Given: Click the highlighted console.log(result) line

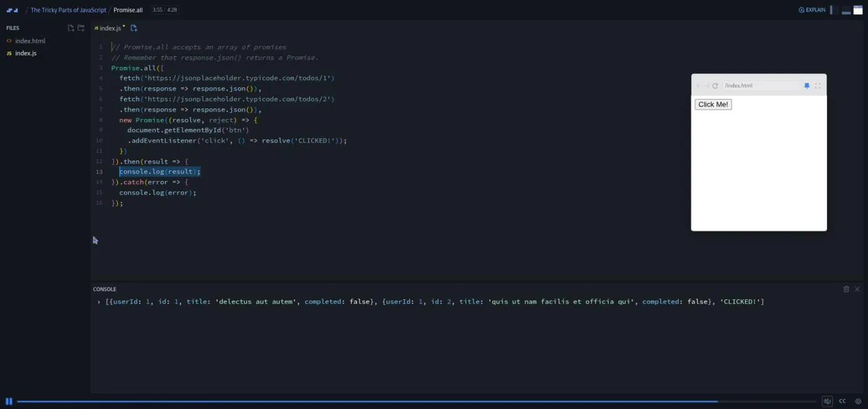Looking at the screenshot, I should [160, 172].
